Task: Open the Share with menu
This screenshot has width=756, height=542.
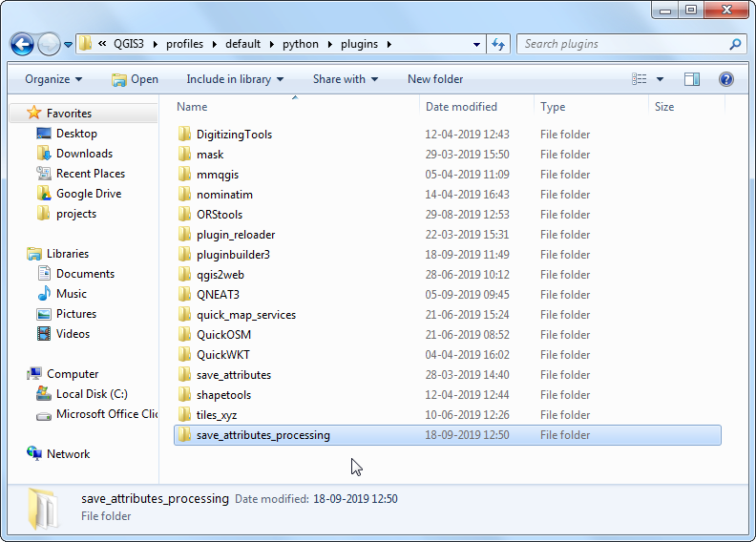Action: (345, 79)
